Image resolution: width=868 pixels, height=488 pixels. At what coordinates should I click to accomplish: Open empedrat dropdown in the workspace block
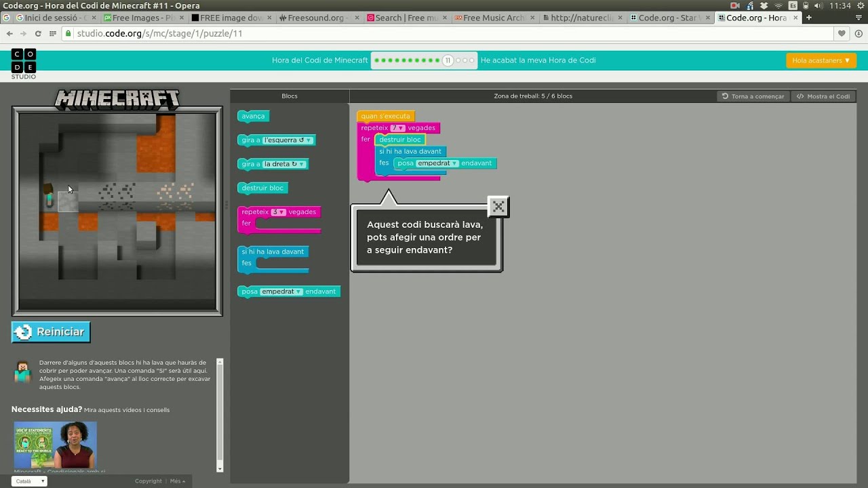point(437,163)
